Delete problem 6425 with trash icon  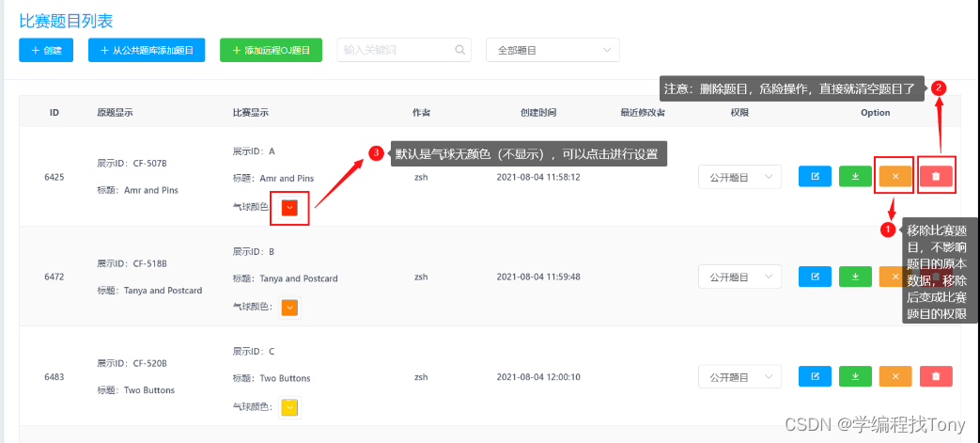pos(936,177)
